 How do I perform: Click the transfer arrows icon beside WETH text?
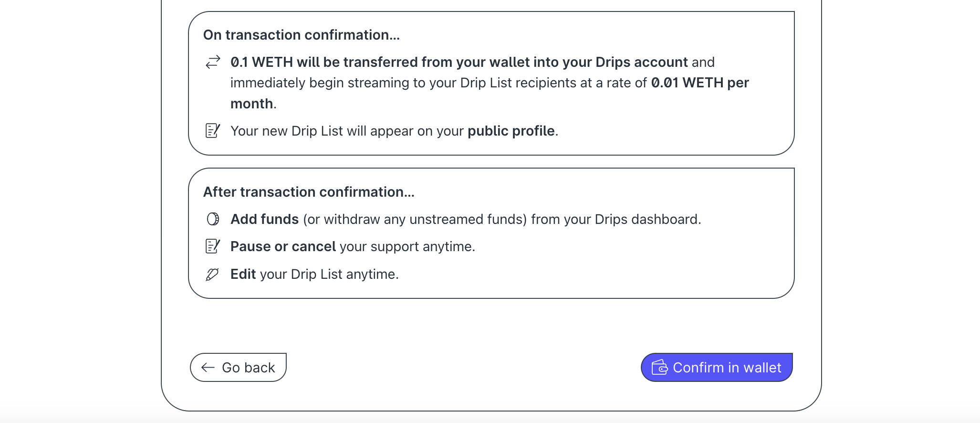213,62
